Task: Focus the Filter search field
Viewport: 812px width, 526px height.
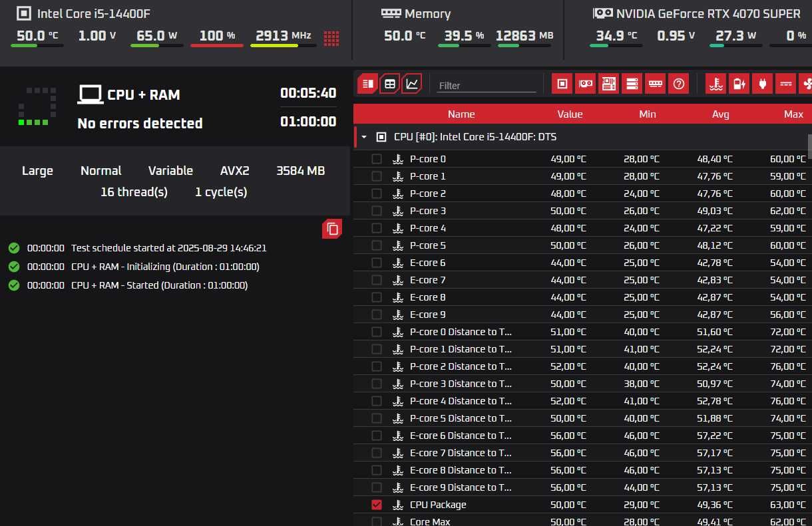Action: pyautogui.click(x=487, y=85)
